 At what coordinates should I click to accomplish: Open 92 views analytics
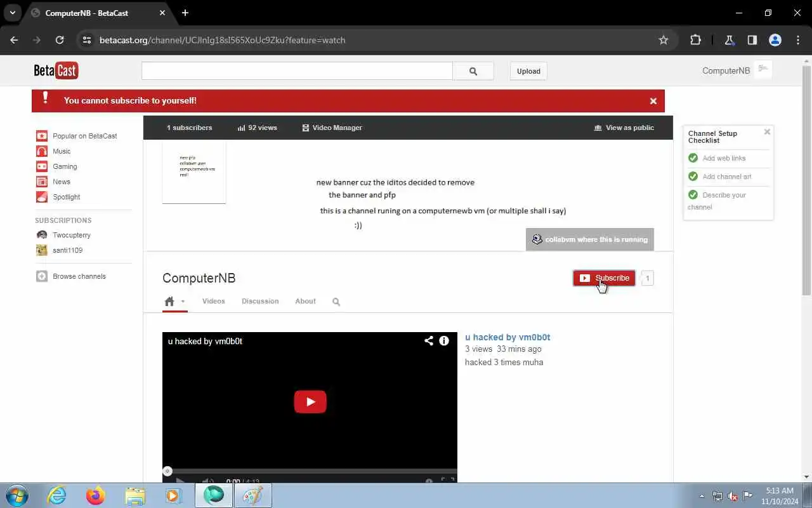[258, 128]
